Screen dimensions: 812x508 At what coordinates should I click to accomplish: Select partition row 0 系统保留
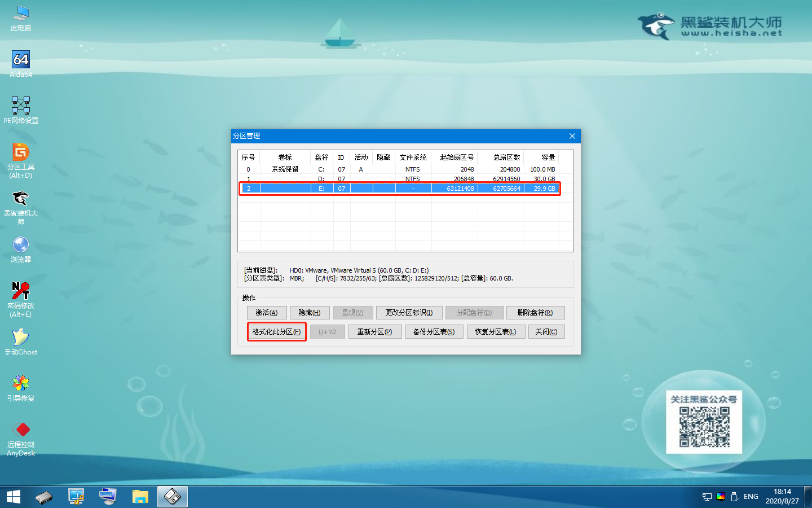click(x=399, y=169)
